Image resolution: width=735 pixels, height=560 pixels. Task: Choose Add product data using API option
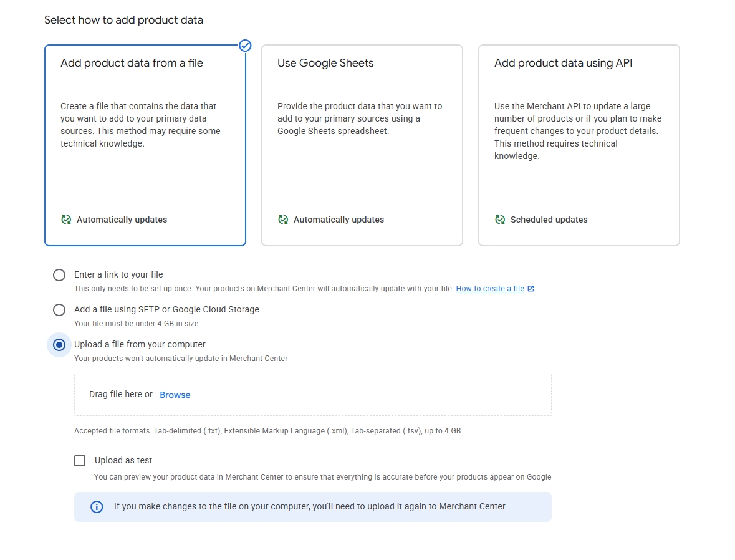point(579,145)
